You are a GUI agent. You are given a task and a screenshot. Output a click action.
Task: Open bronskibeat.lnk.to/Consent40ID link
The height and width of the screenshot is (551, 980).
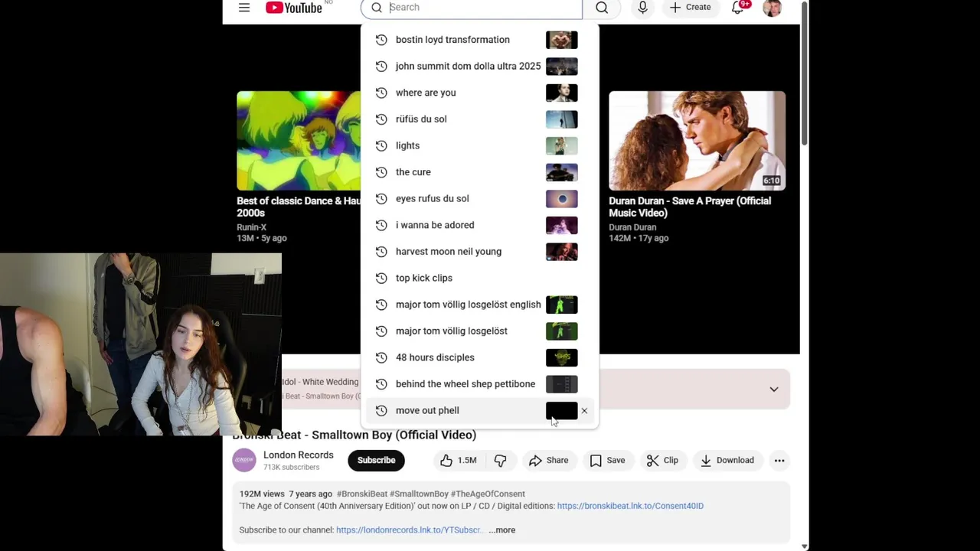pyautogui.click(x=630, y=506)
